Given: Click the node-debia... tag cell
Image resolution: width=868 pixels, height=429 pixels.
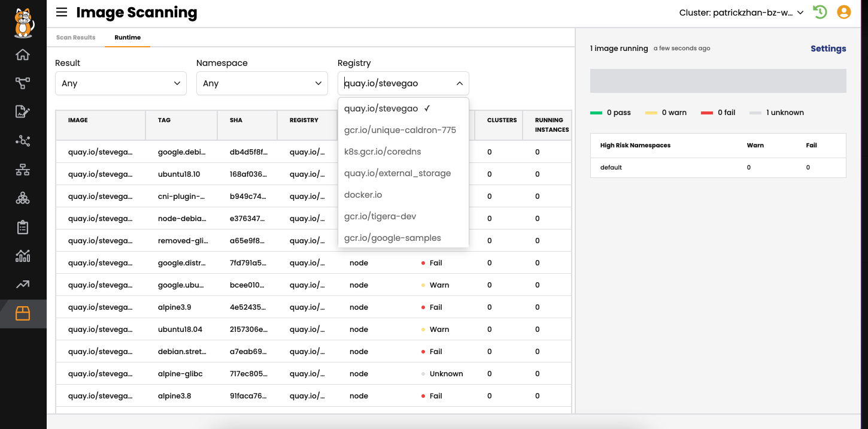Looking at the screenshot, I should [x=182, y=219].
